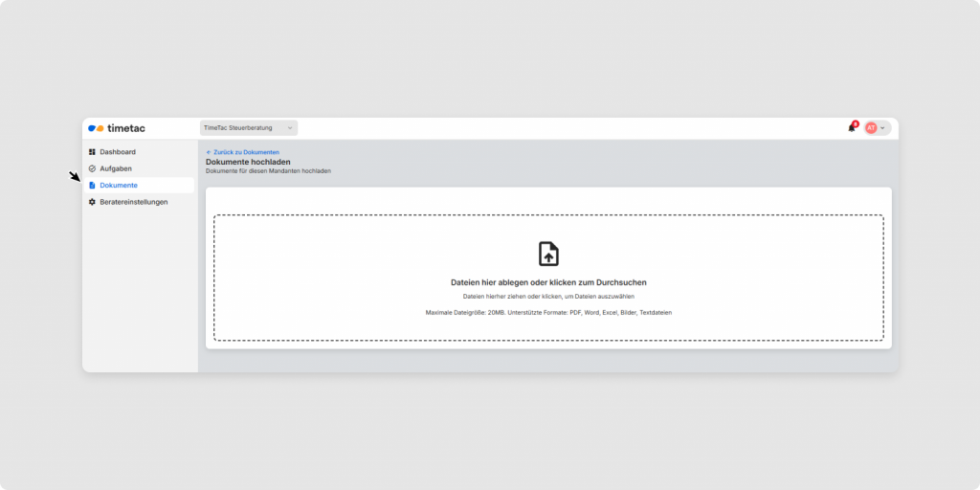Click the Dokumente file icon in sidebar
The height and width of the screenshot is (490, 980).
pyautogui.click(x=92, y=186)
